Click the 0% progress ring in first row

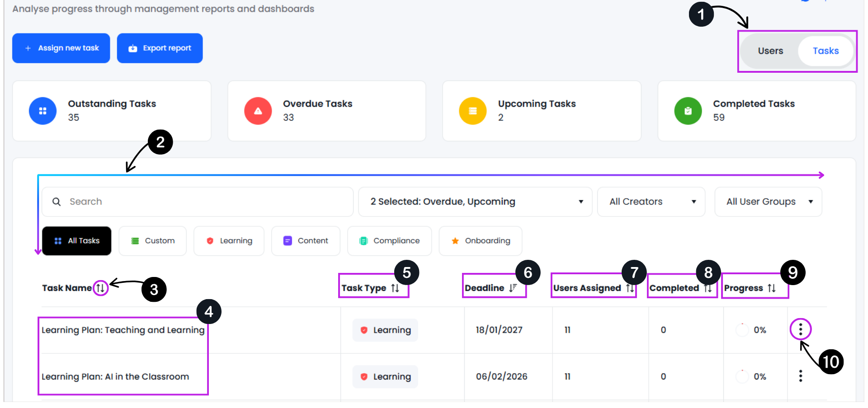pyautogui.click(x=742, y=330)
